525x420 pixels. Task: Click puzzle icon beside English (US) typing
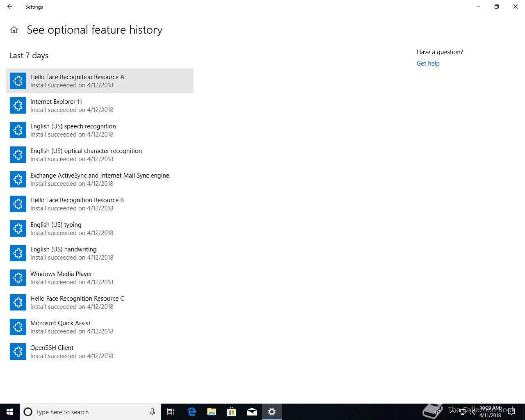point(18,228)
